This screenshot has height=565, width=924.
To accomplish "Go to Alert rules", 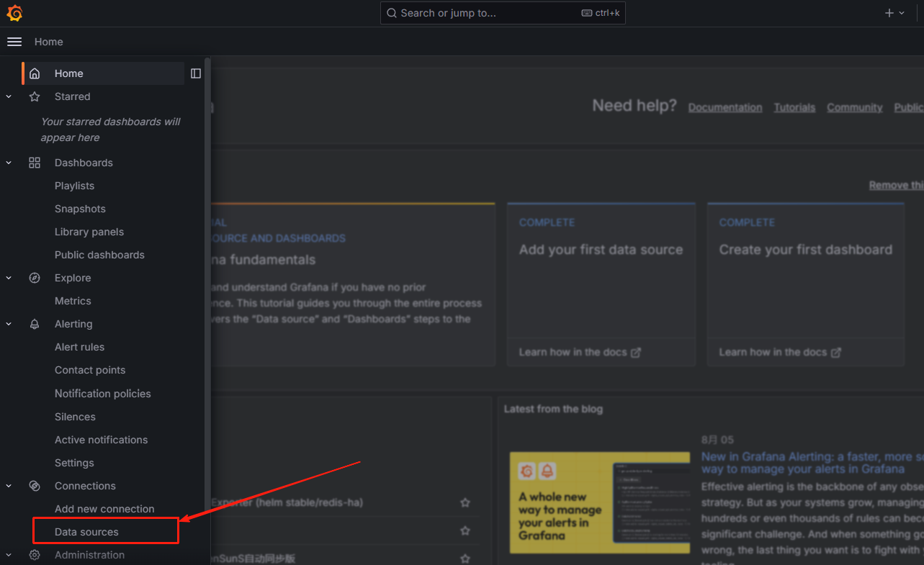I will (79, 347).
